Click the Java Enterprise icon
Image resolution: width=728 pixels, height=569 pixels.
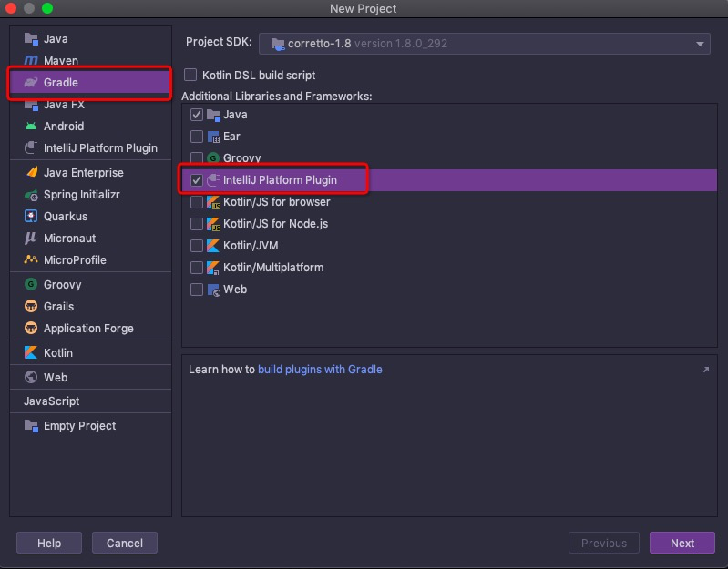32,172
